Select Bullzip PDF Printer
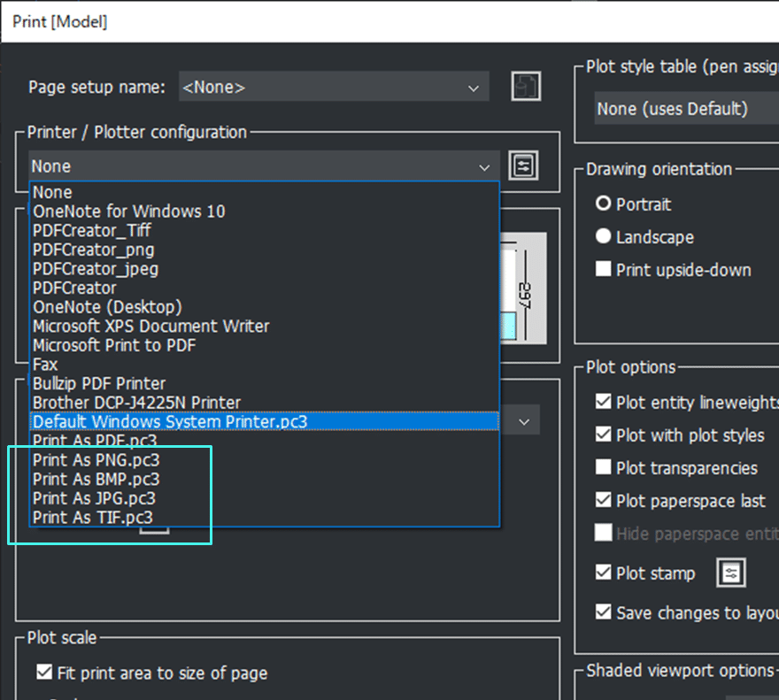Image resolution: width=779 pixels, height=700 pixels. click(x=265, y=383)
